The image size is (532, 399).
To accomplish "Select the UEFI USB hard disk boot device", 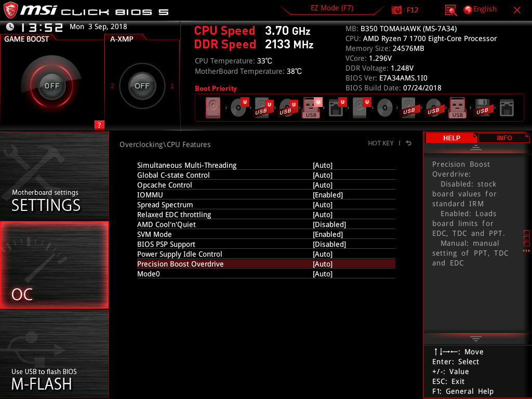I will coord(263,108).
